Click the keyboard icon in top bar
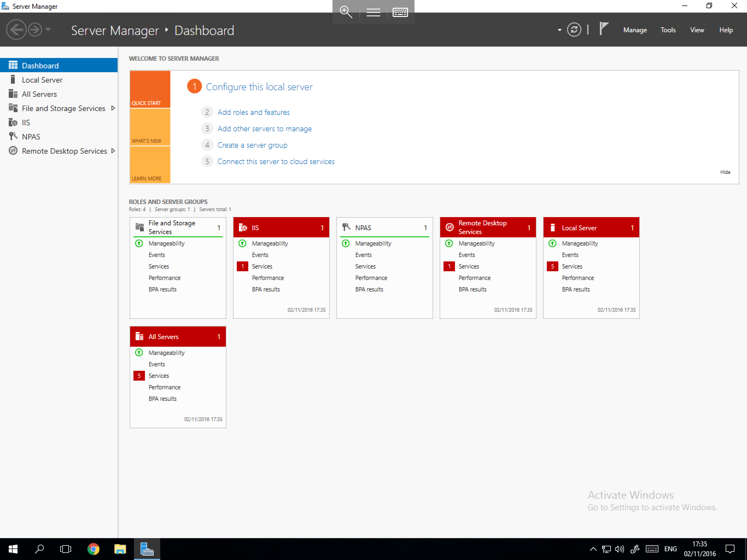 400,13
